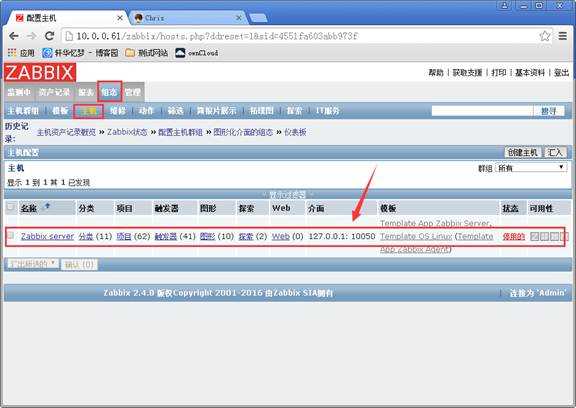
Task: Open 仪表板 dashboard history link
Action: coord(295,132)
